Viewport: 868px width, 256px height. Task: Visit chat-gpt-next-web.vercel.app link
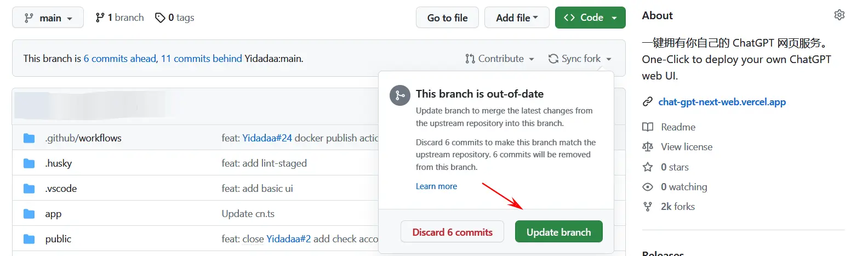coord(722,102)
